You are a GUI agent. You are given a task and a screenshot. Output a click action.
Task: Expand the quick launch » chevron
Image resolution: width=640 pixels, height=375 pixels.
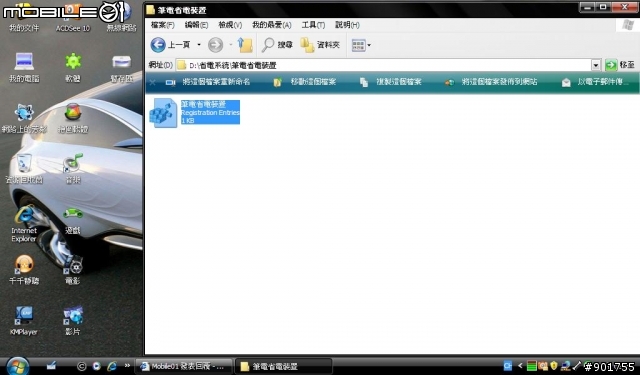127,366
